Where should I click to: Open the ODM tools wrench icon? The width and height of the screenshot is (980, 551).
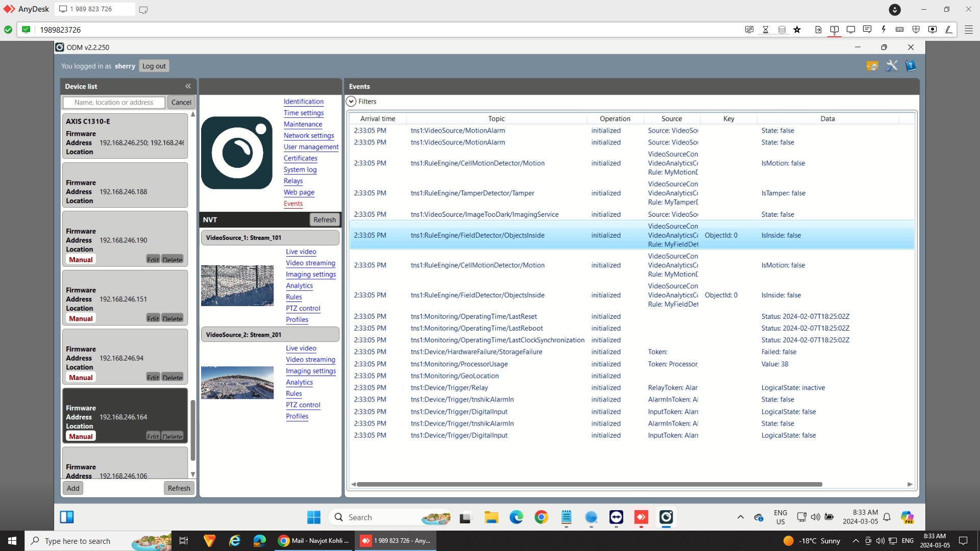[891, 66]
